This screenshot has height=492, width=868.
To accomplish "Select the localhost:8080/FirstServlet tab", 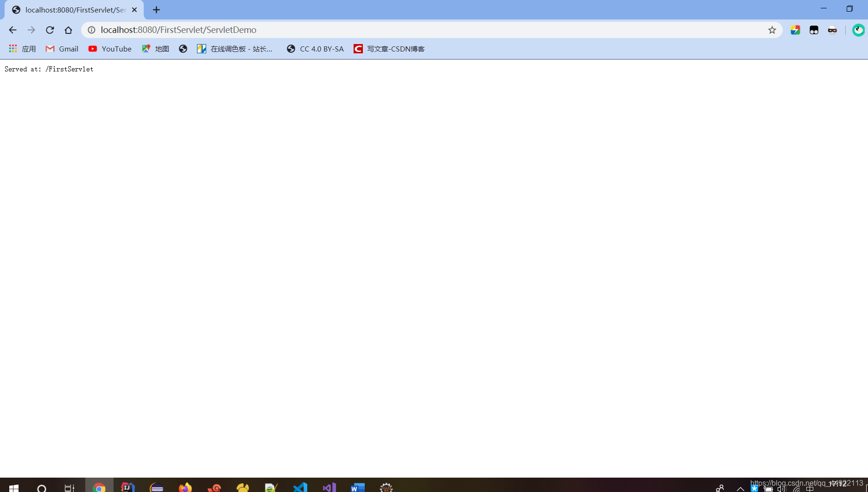I will tap(74, 10).
